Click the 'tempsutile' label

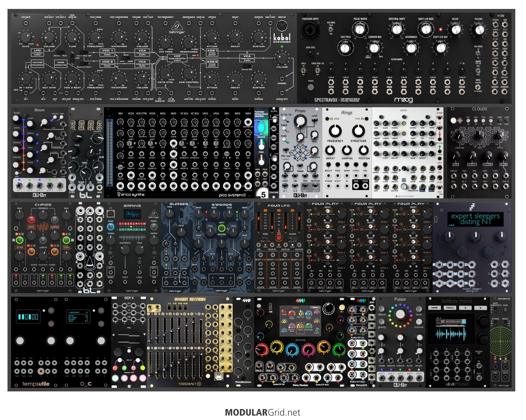(36, 384)
